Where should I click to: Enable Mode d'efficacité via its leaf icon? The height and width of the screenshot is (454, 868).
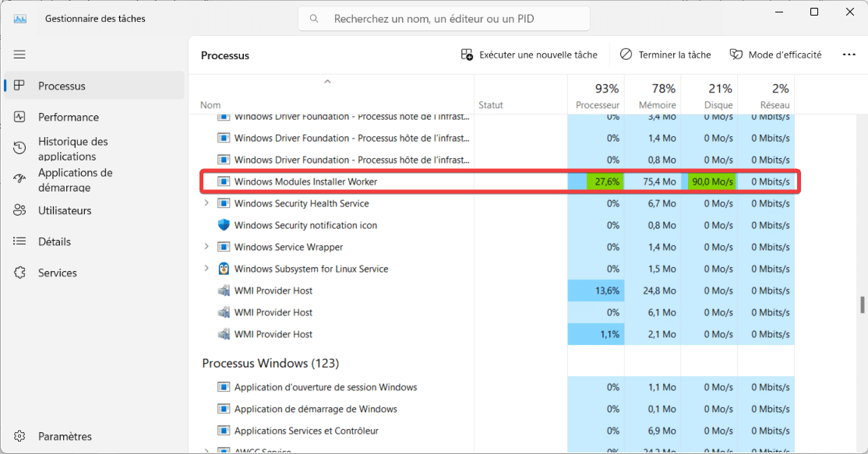coord(735,55)
